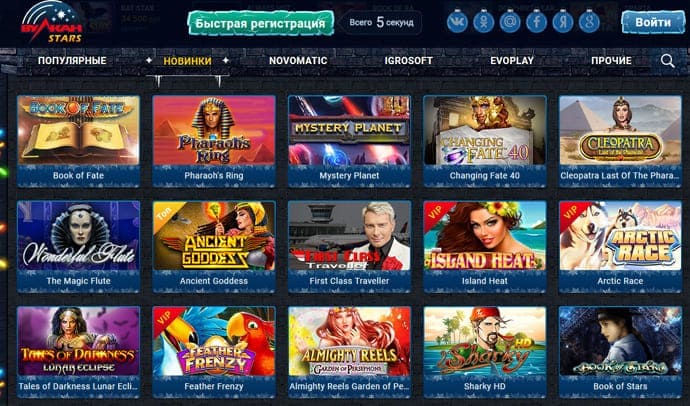Open the Feather Frenzy game thumbnail
690x406 pixels.
[x=214, y=341]
